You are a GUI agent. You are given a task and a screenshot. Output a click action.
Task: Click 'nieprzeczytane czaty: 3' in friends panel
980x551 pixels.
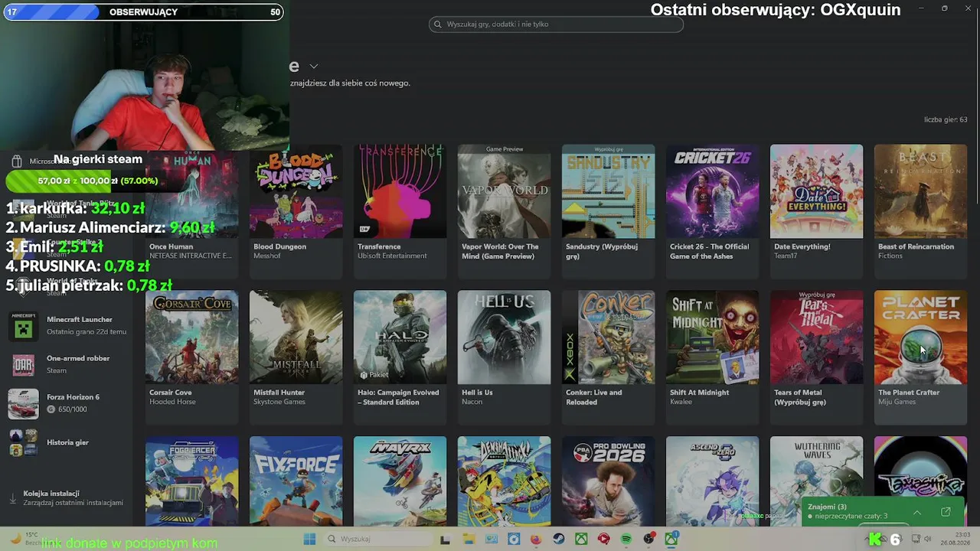coord(851,517)
